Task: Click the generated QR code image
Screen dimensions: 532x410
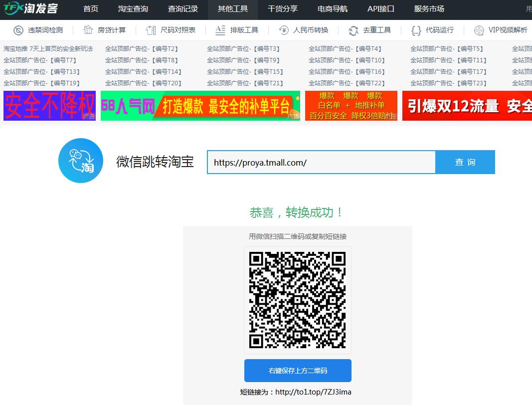Action: (298, 300)
